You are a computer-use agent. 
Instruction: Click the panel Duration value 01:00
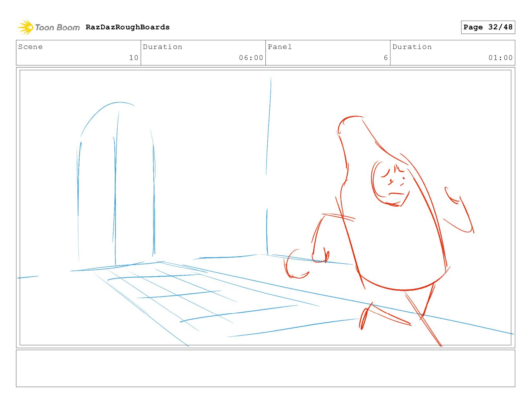point(500,58)
